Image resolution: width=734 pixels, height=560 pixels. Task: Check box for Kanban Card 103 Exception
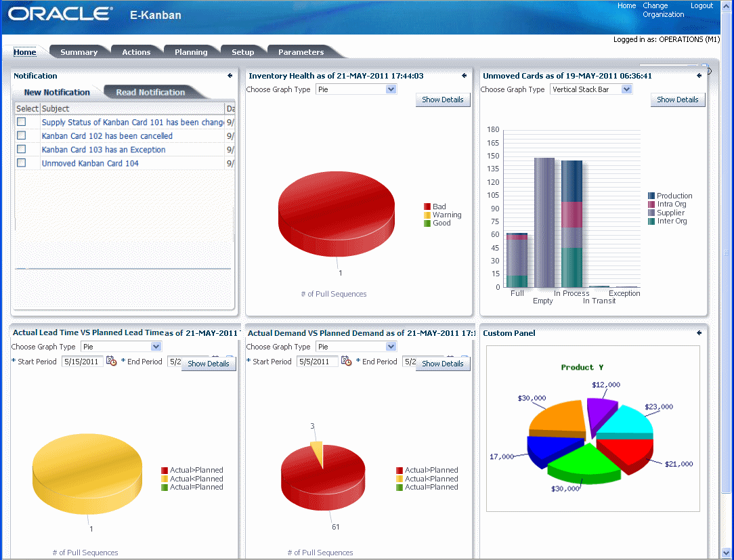22,149
